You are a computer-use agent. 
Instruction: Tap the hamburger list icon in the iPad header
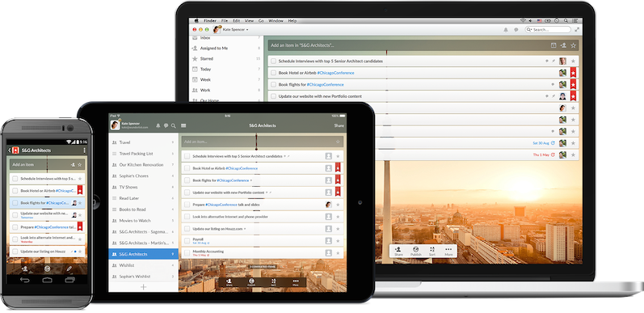coord(183,125)
